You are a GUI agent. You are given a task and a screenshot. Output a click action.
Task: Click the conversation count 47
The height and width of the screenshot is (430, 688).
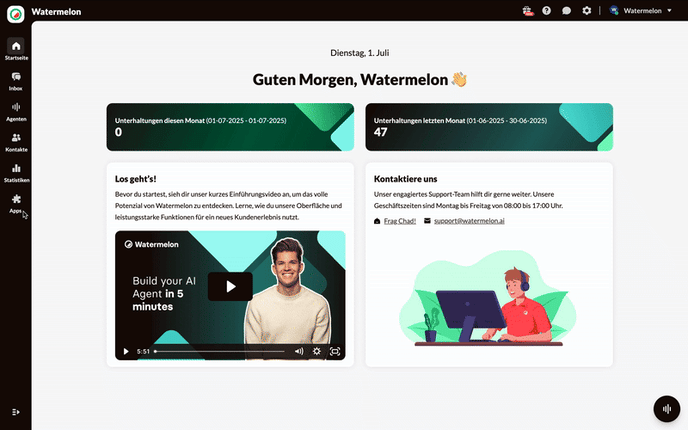pos(380,132)
